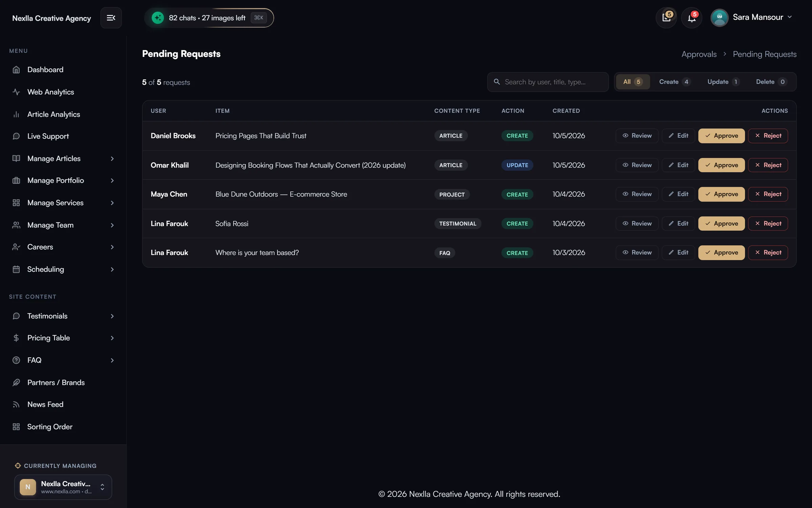Viewport: 812px width, 508px height.
Task: Open the notifications bell icon
Action: tap(692, 18)
